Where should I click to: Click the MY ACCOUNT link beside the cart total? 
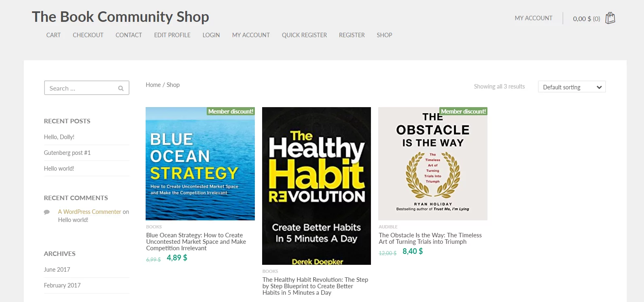pyautogui.click(x=534, y=18)
